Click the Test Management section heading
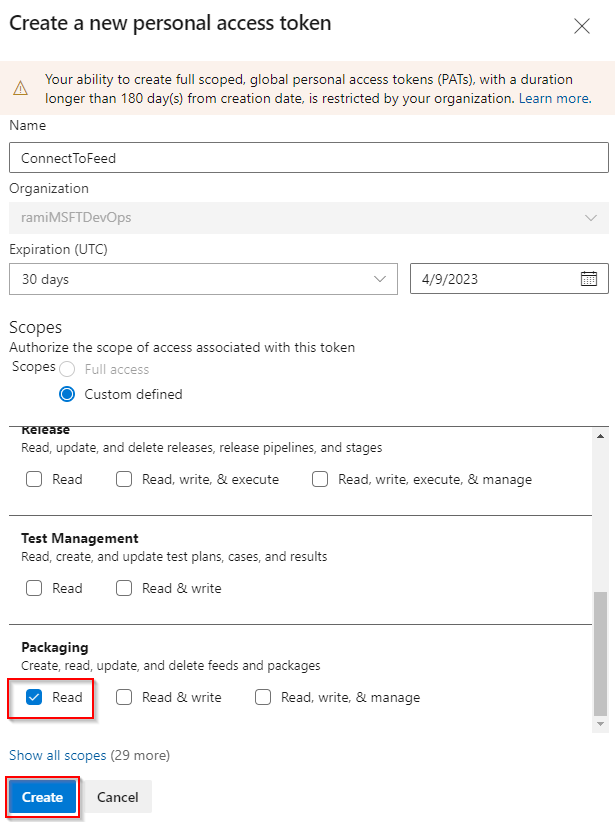Image resolution: width=615 pixels, height=822 pixels. pyautogui.click(x=80, y=538)
